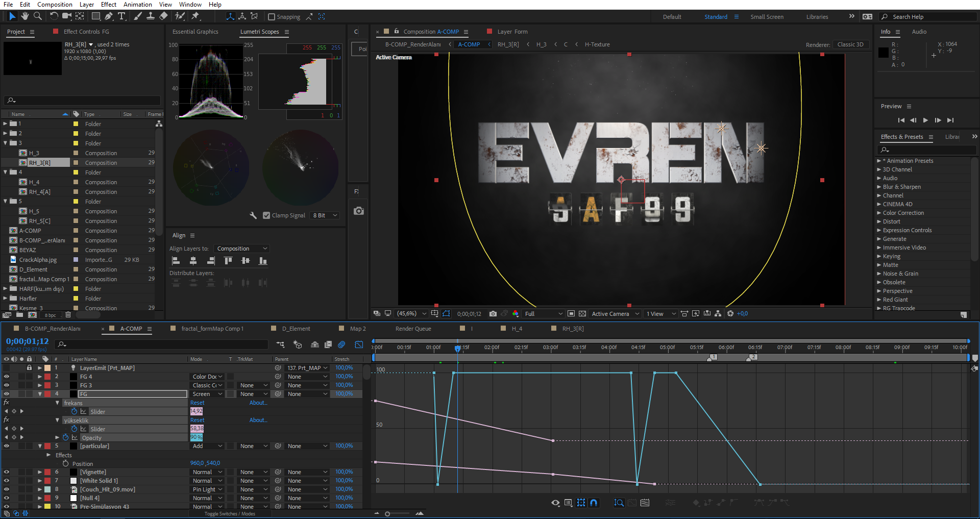Click the Lumetri Scopes wrench settings icon
Image resolution: width=980 pixels, height=519 pixels.
(x=253, y=215)
